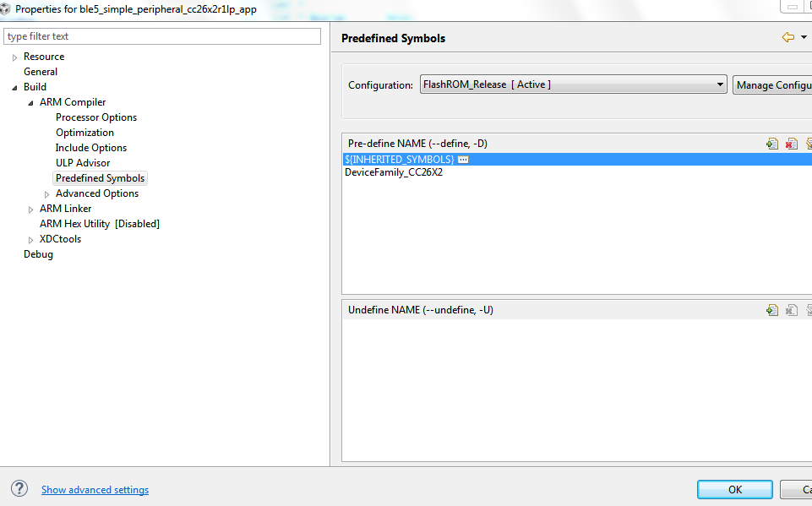The image size is (812, 506).
Task: Expand the Advanced Options node
Action: click(x=47, y=194)
